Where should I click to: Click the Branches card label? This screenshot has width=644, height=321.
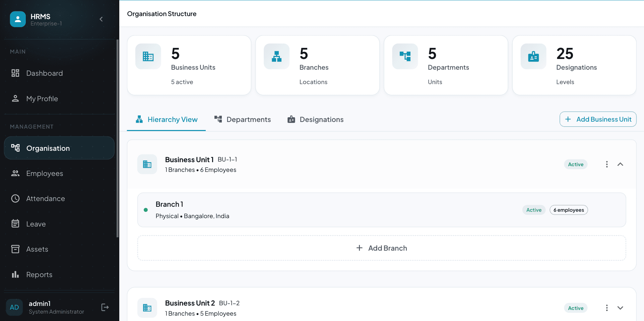(x=314, y=67)
